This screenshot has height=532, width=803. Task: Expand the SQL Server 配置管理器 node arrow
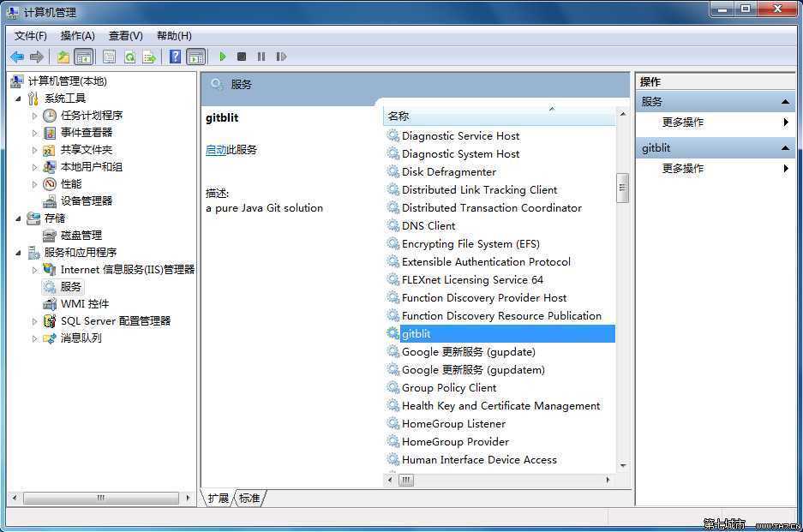tap(34, 321)
